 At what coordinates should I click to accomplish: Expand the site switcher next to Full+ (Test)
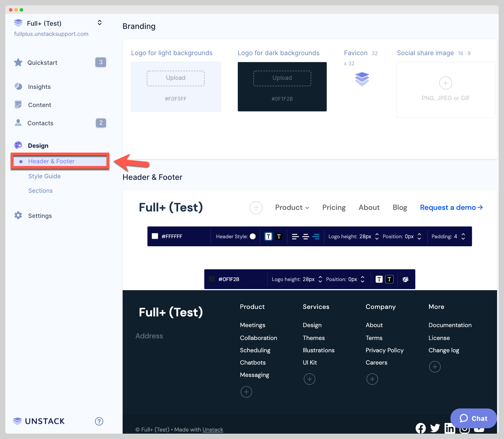tap(99, 22)
